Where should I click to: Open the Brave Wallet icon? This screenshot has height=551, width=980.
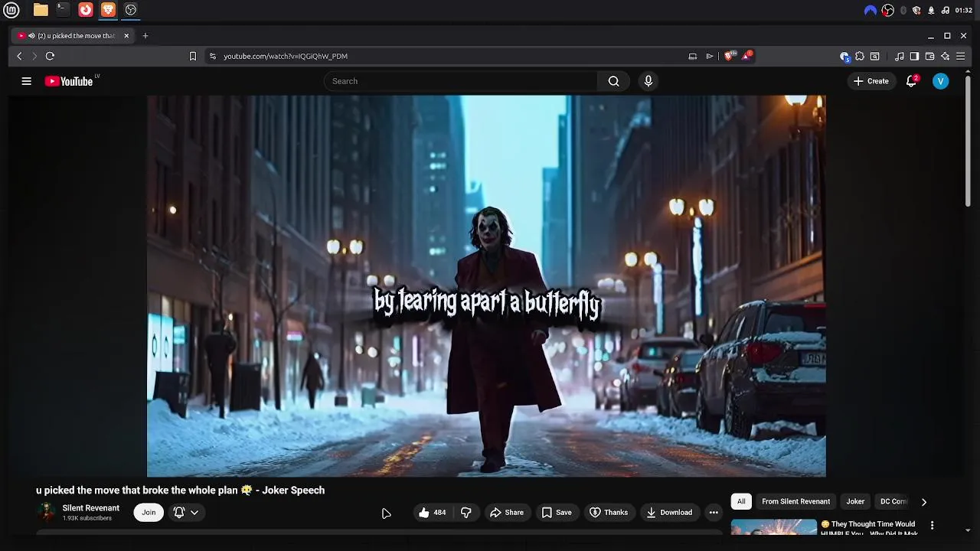929,56
